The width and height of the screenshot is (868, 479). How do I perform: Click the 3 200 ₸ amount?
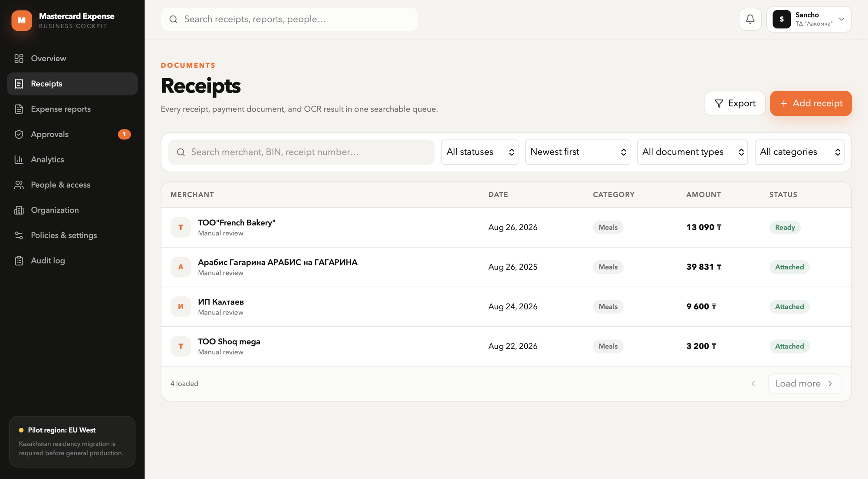(x=701, y=346)
